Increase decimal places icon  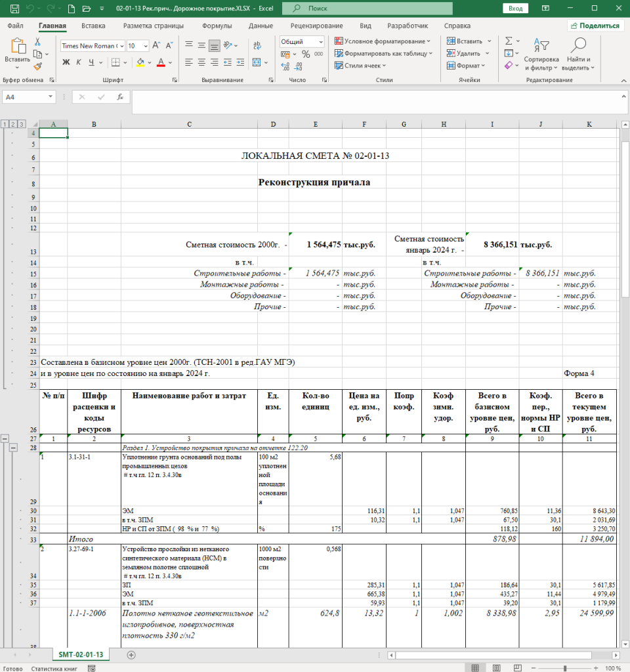click(285, 66)
